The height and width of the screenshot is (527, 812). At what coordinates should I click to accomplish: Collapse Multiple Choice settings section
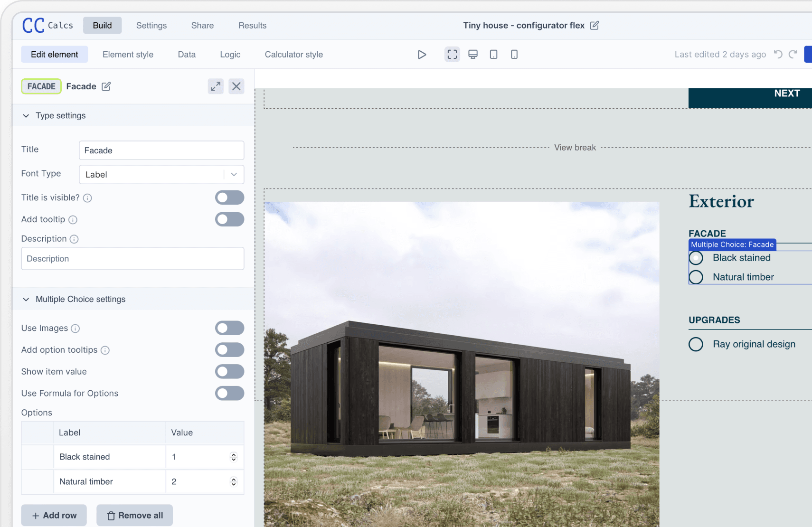click(26, 300)
